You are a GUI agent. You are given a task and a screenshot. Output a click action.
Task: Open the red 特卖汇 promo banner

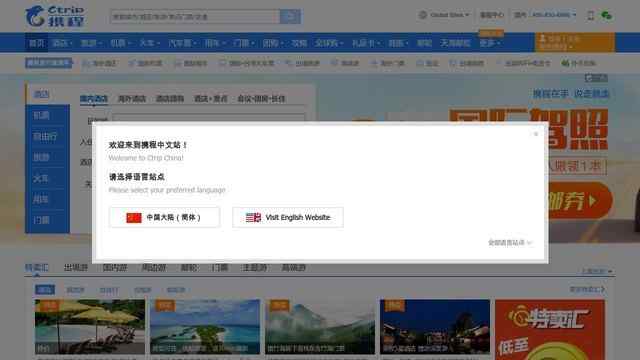[550, 330]
